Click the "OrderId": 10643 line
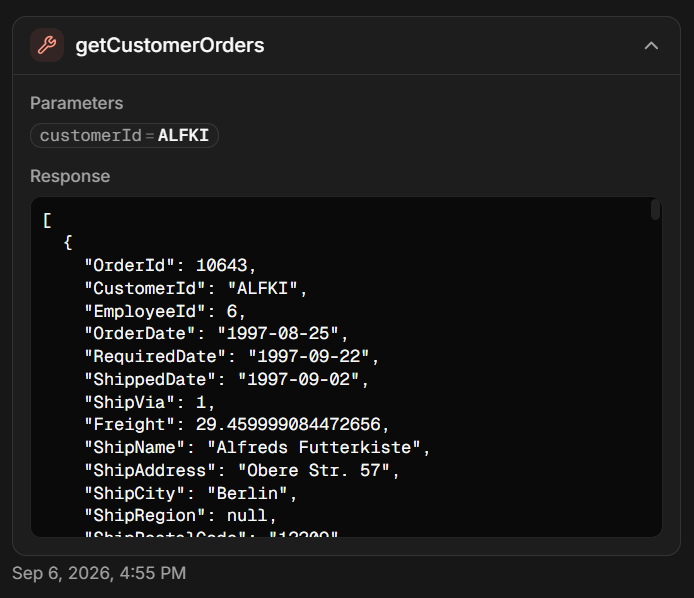694x598 pixels. point(170,266)
